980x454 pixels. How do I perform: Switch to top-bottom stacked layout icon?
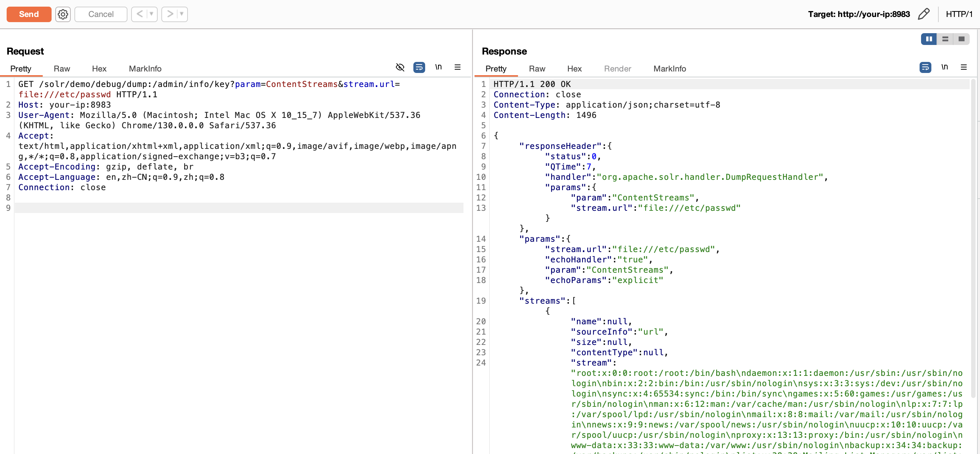tap(945, 39)
